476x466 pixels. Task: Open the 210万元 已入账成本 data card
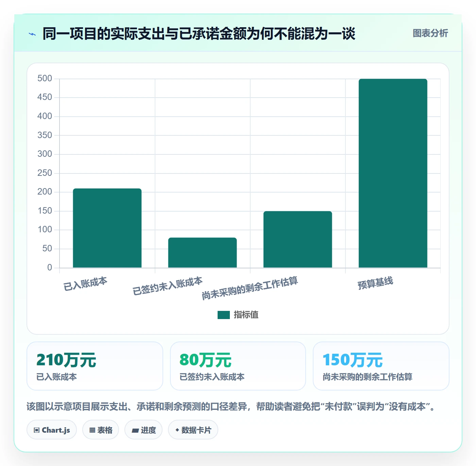[95, 366]
